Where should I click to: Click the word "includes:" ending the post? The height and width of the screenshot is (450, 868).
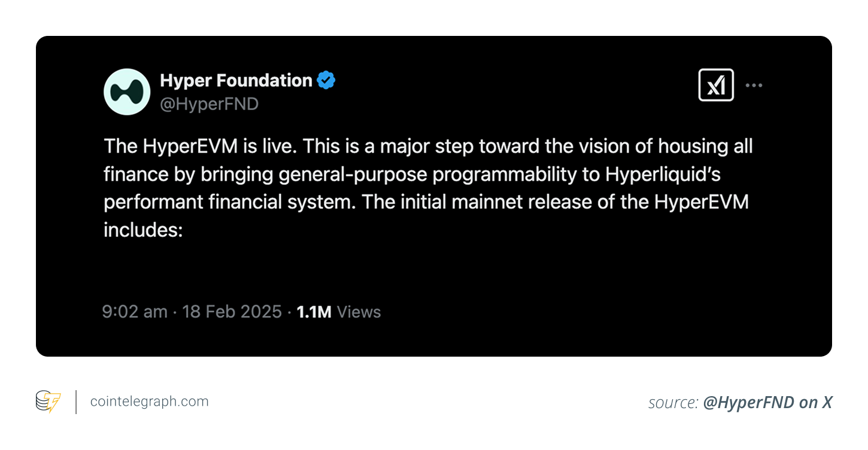(x=142, y=229)
